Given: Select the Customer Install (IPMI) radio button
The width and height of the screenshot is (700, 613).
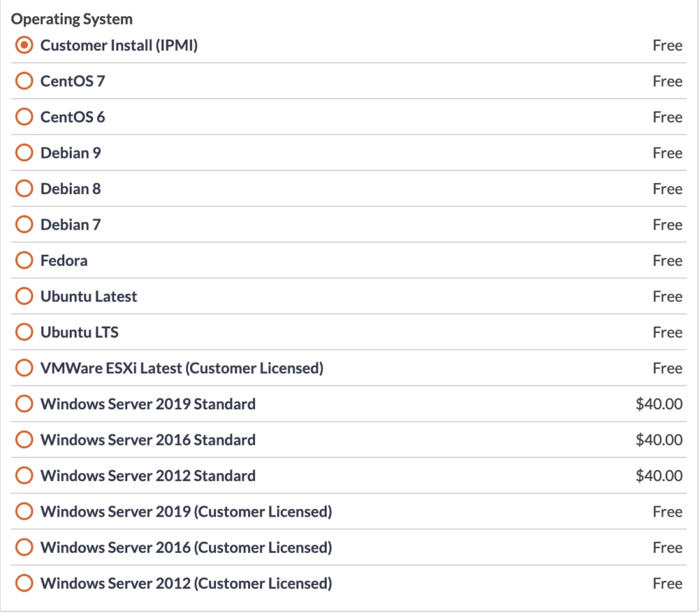Looking at the screenshot, I should [x=24, y=46].
